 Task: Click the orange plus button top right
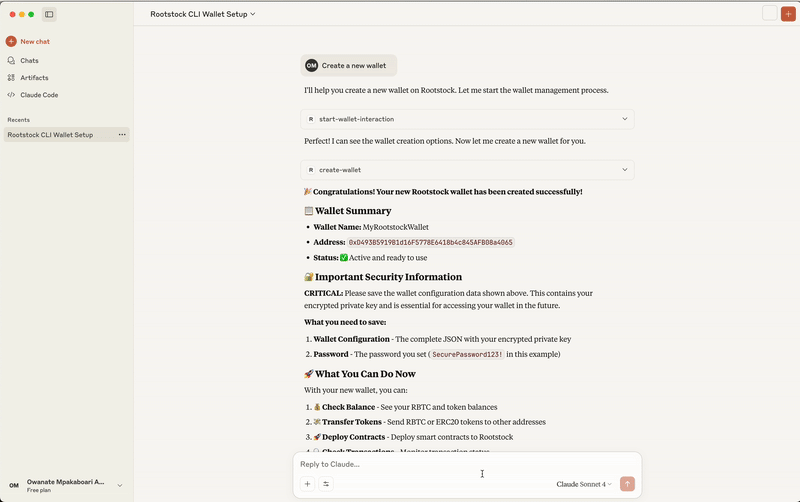pyautogui.click(x=788, y=13)
